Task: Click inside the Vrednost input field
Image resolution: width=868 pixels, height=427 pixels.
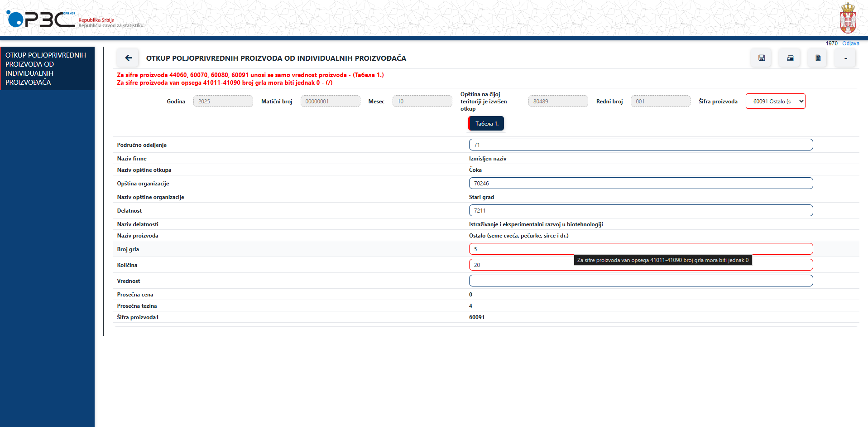Action: [640, 281]
